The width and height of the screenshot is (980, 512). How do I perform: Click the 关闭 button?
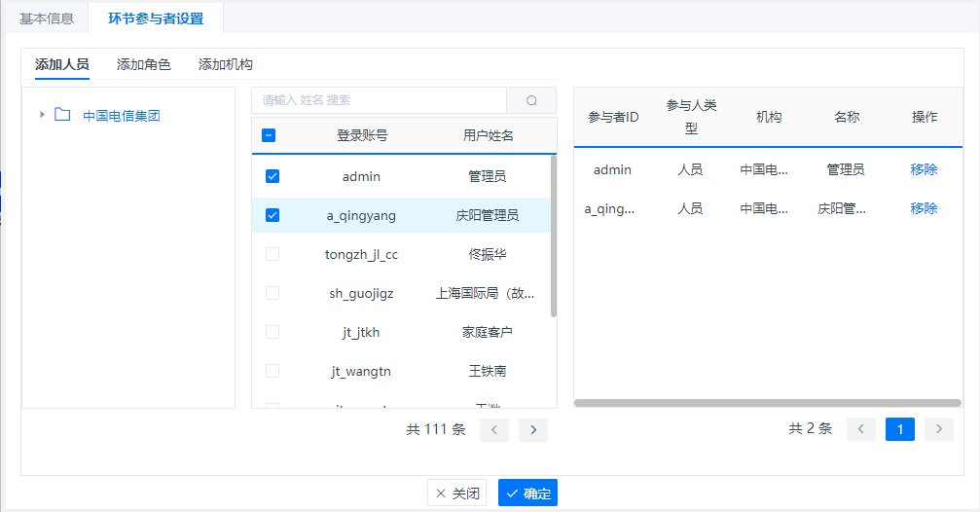point(456,494)
